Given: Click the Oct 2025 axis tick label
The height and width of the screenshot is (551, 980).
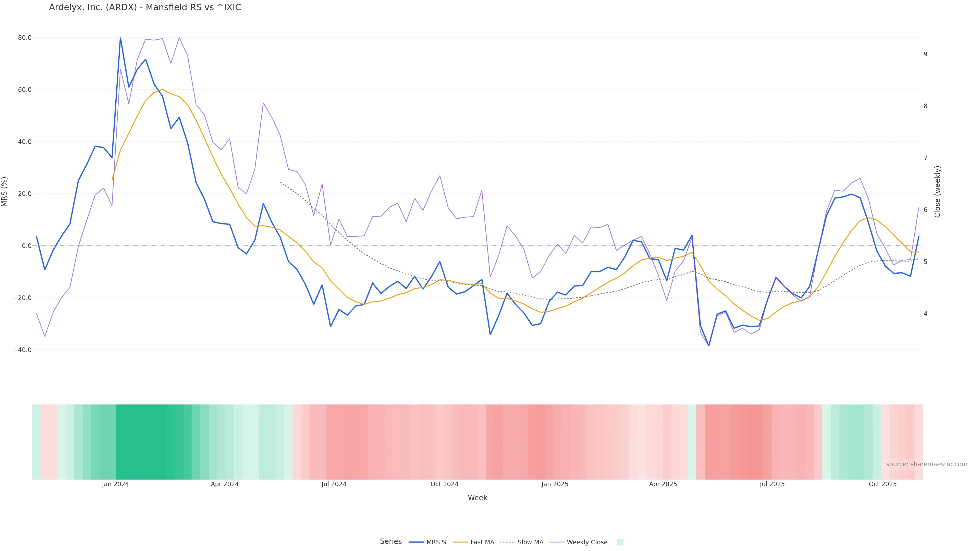Looking at the screenshot, I should (x=883, y=484).
